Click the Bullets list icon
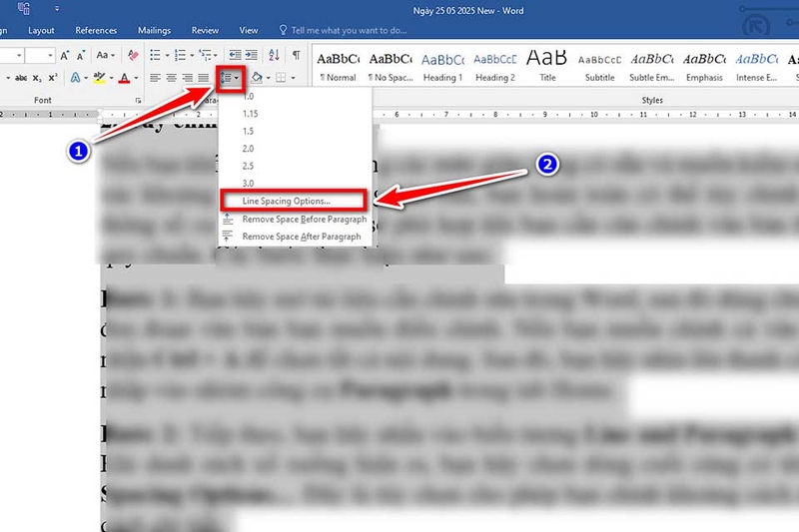 pos(155,55)
